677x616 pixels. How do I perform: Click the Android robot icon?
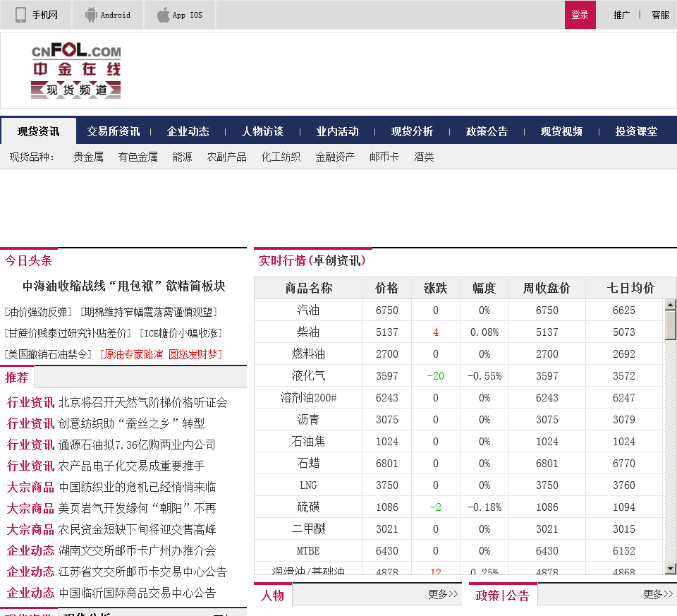click(x=91, y=15)
